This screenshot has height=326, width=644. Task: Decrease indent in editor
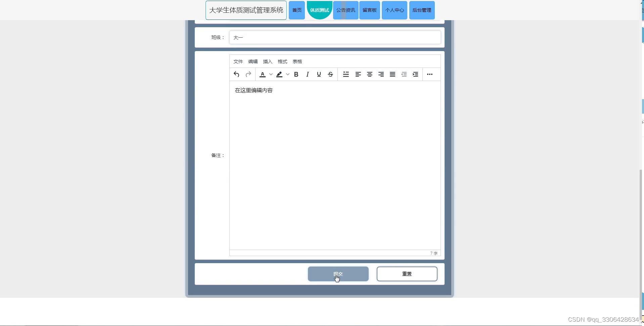pos(404,74)
